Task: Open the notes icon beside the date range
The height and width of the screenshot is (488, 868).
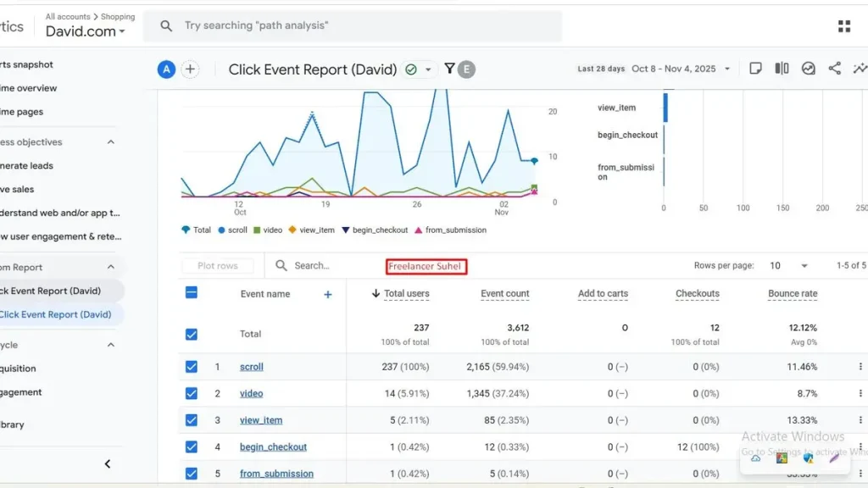Action: pos(756,69)
